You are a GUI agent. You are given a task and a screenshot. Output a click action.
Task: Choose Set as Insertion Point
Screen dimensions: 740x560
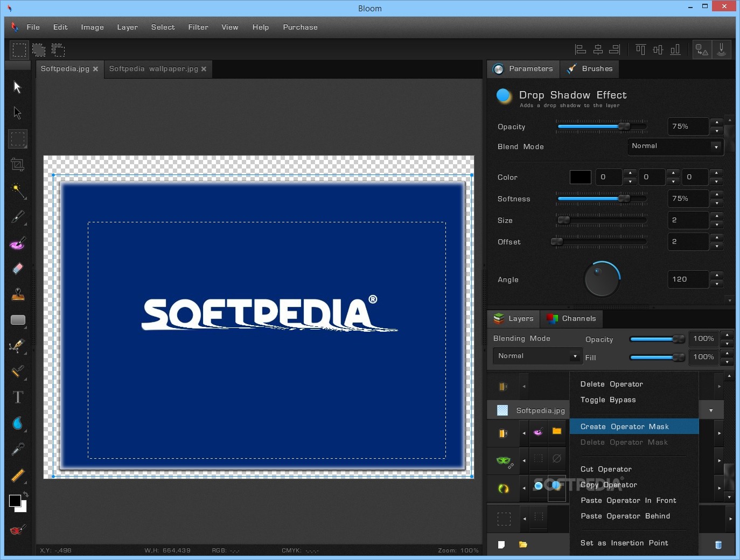624,543
